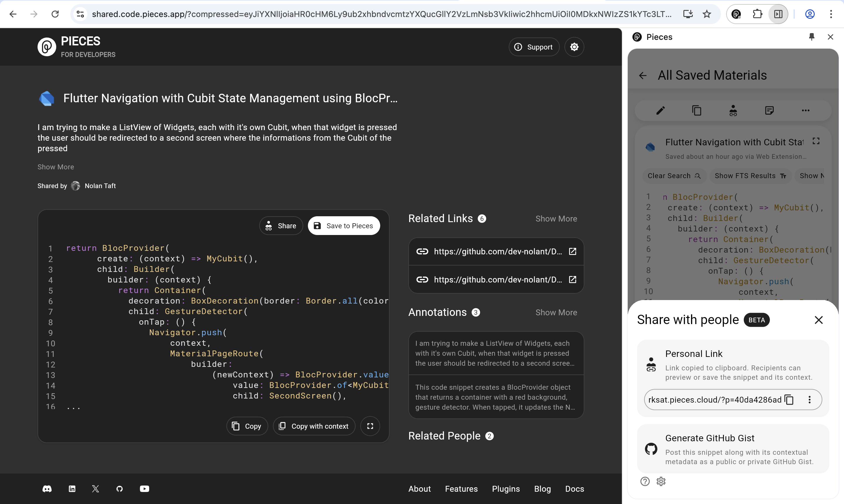Pin the Pieces side panel
The width and height of the screenshot is (844, 504).
812,37
